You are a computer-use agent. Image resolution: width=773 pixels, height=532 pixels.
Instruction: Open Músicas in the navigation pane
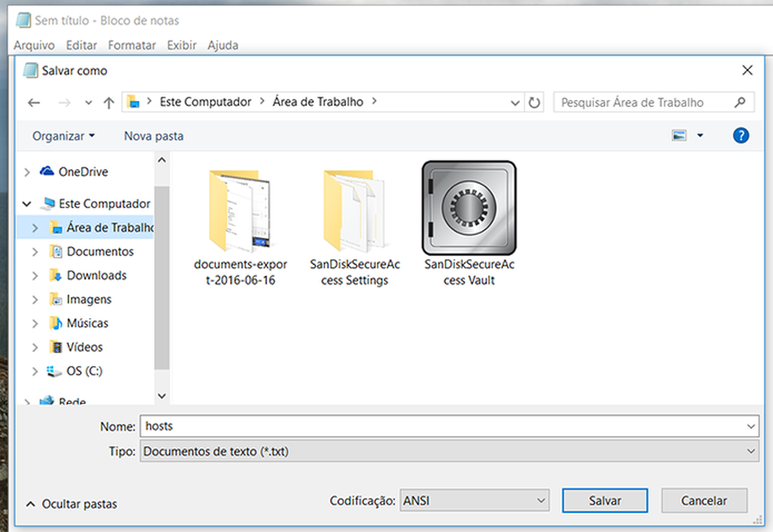tap(86, 323)
